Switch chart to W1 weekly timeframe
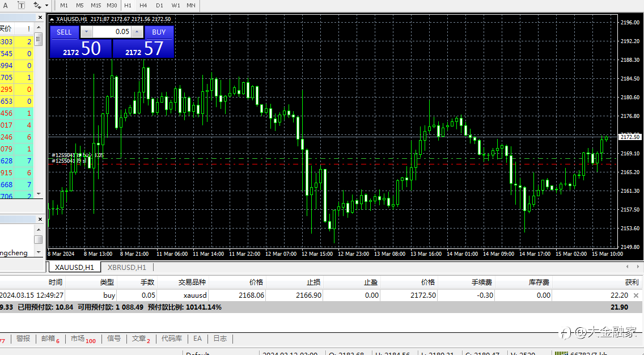 pyautogui.click(x=175, y=5)
